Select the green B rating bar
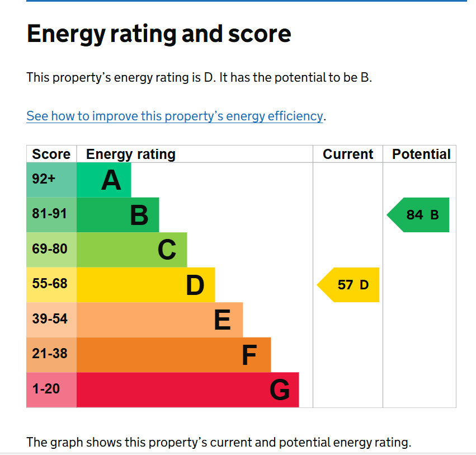This screenshot has height=455, width=476. point(117,215)
